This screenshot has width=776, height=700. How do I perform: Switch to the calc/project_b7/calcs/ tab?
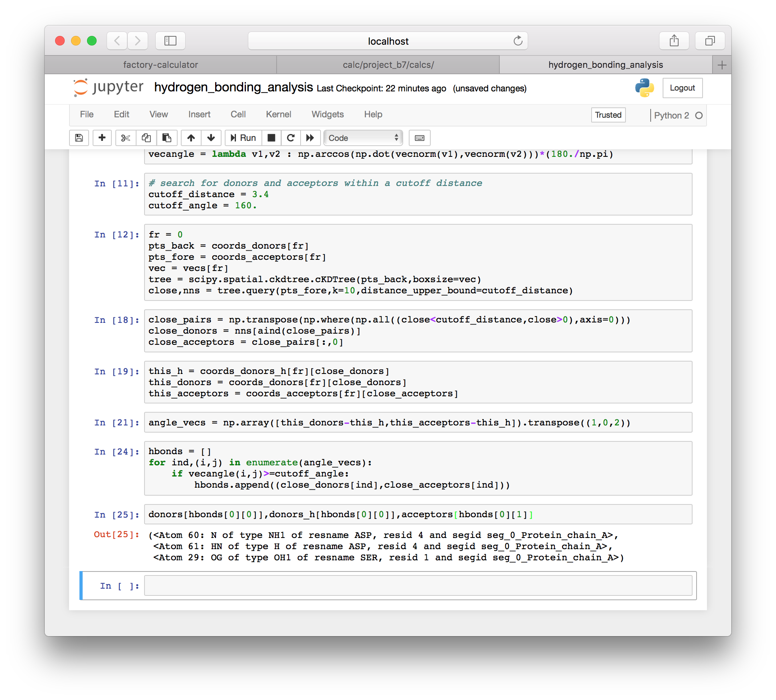point(388,65)
